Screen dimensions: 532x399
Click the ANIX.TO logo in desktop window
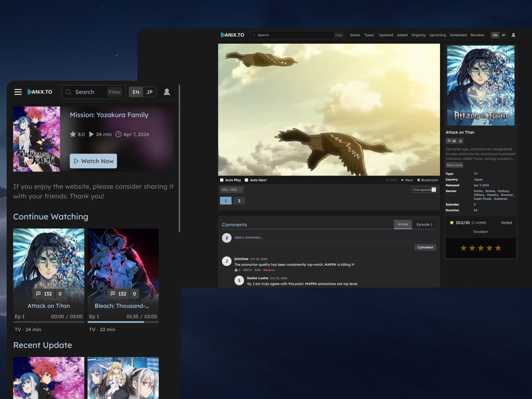(232, 35)
